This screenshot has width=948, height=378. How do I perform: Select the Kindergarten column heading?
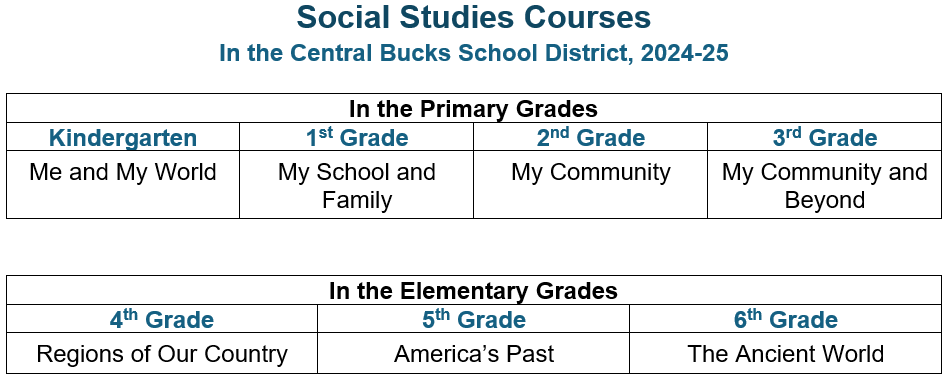click(123, 138)
